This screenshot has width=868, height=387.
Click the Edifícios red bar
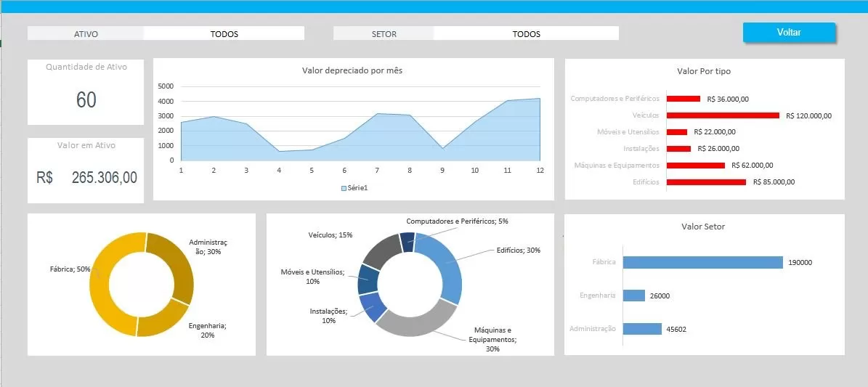tap(706, 182)
